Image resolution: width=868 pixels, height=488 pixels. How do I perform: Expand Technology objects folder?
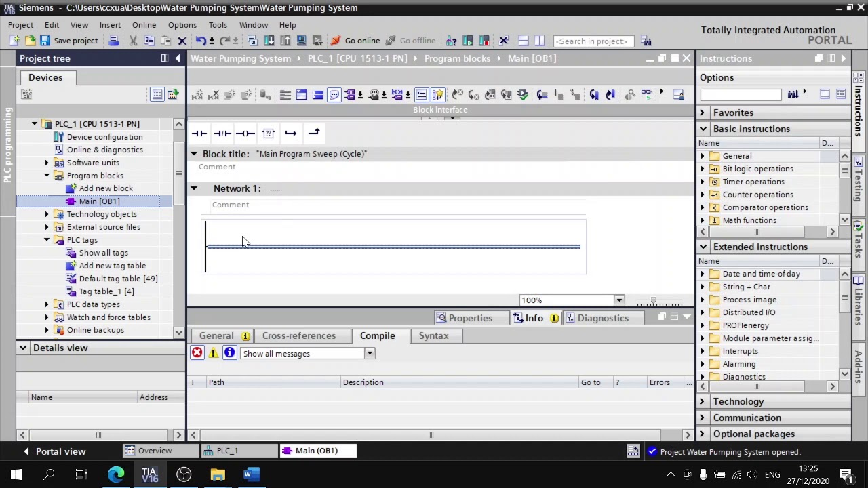47,214
